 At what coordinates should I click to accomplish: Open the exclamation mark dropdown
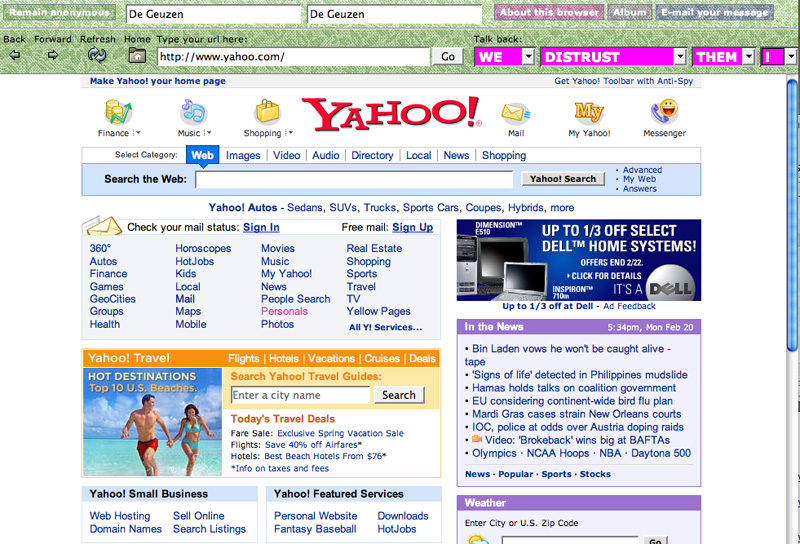(x=790, y=57)
